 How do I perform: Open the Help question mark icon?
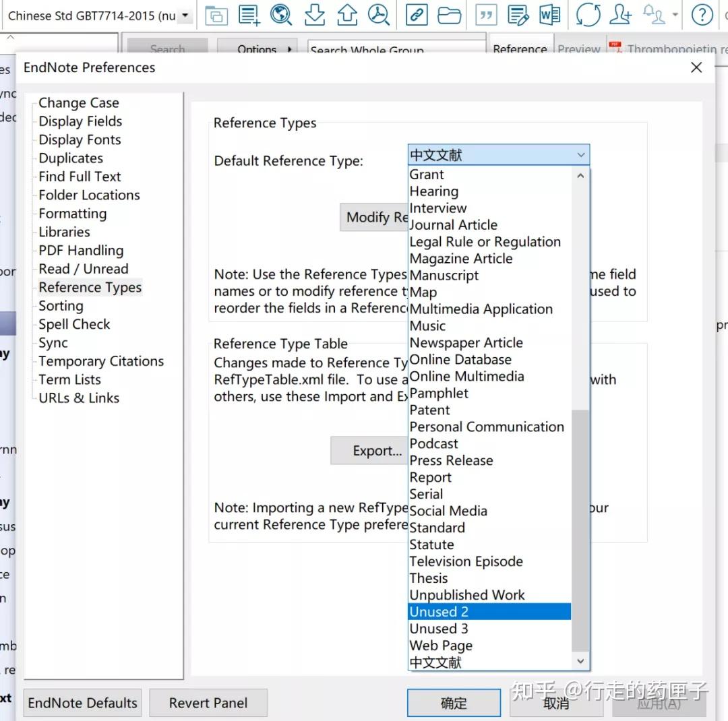(x=702, y=15)
